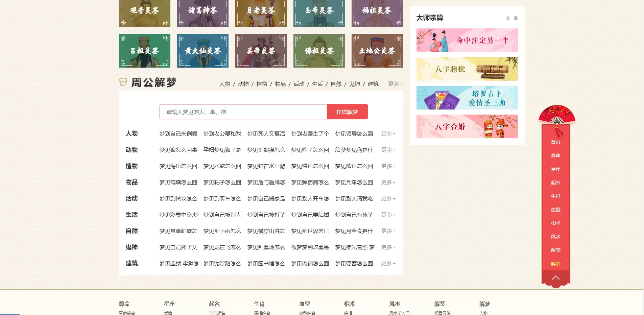Click the 塔罗占卜 爱情圣三角 banner
This screenshot has width=644, height=315.
tap(467, 98)
